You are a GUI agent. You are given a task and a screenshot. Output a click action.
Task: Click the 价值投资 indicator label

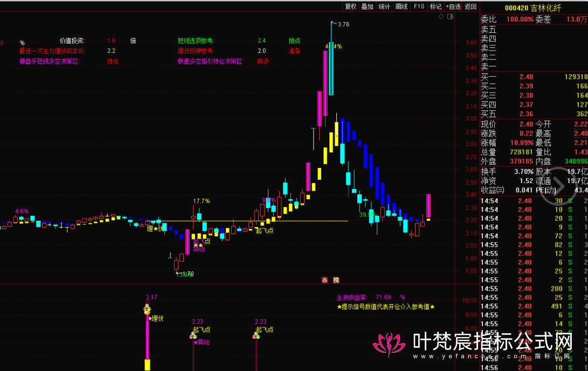(72, 41)
